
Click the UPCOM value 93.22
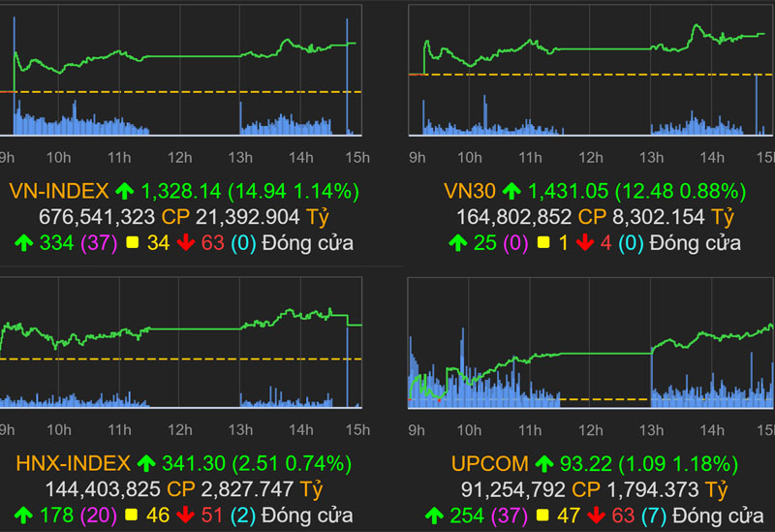[586, 464]
